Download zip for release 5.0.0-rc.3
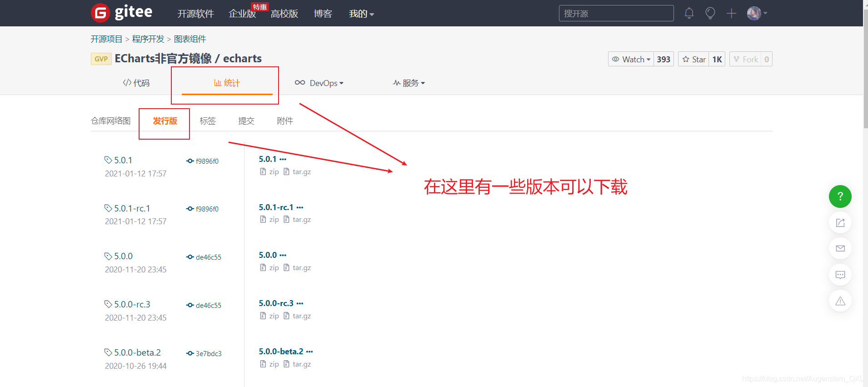Screen dimensions: 868x387 click(269, 316)
